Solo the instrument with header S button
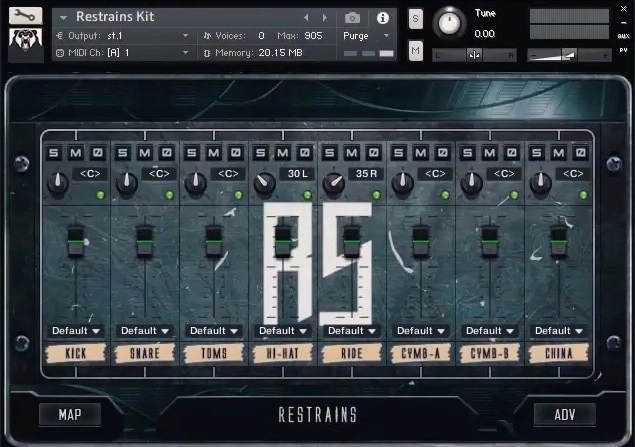Image resolution: width=635 pixels, height=447 pixels. (x=416, y=19)
